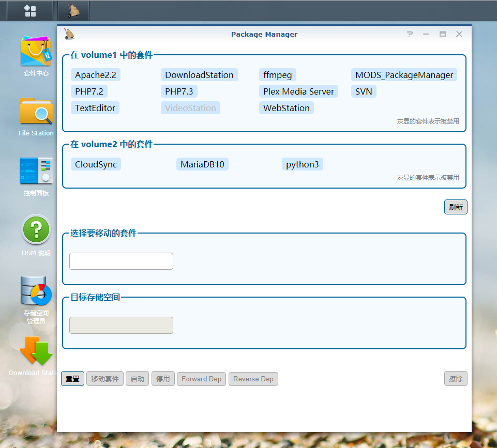Image resolution: width=497 pixels, height=448 pixels.
Task: Select the ffmpeg package
Action: pyautogui.click(x=277, y=75)
